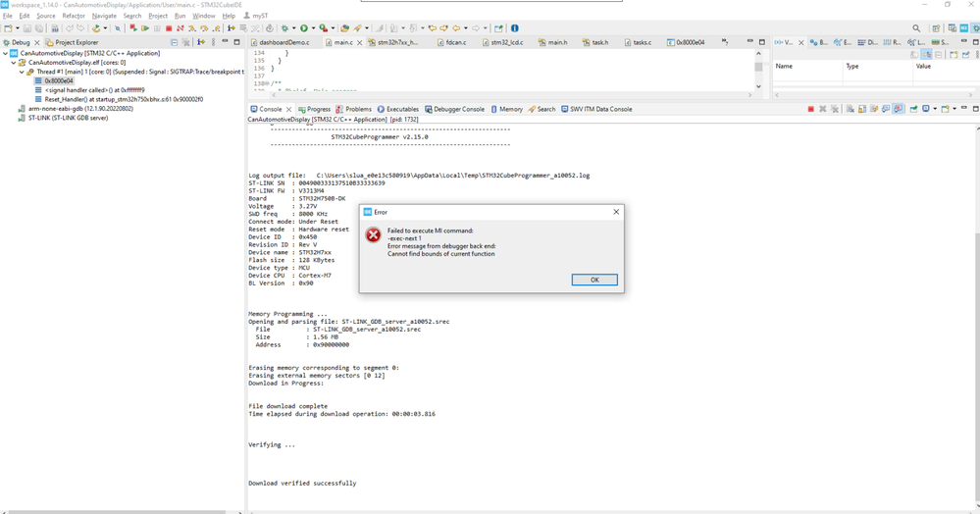980x514 pixels.
Task: Click Console Terminate red square icon
Action: pos(810,109)
